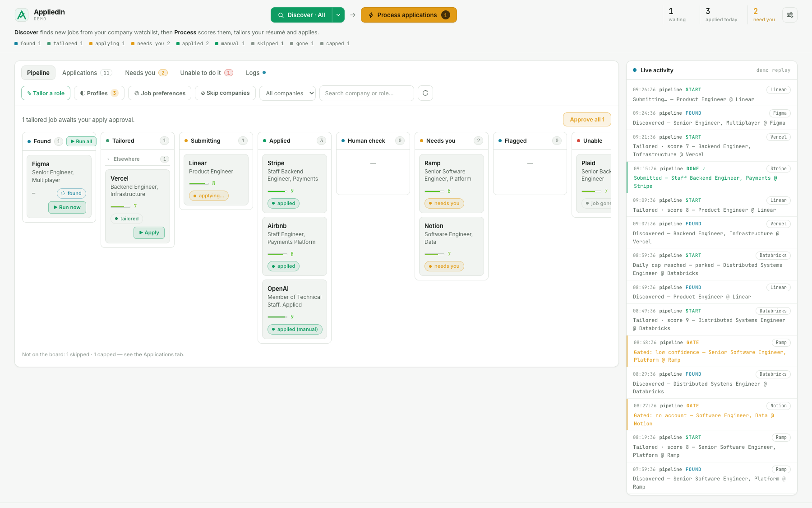Click the found status pill on Figma card
This screenshot has width=812, height=508.
[x=71, y=193]
